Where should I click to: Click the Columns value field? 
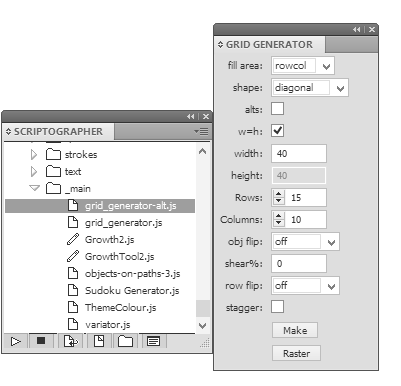(x=305, y=219)
